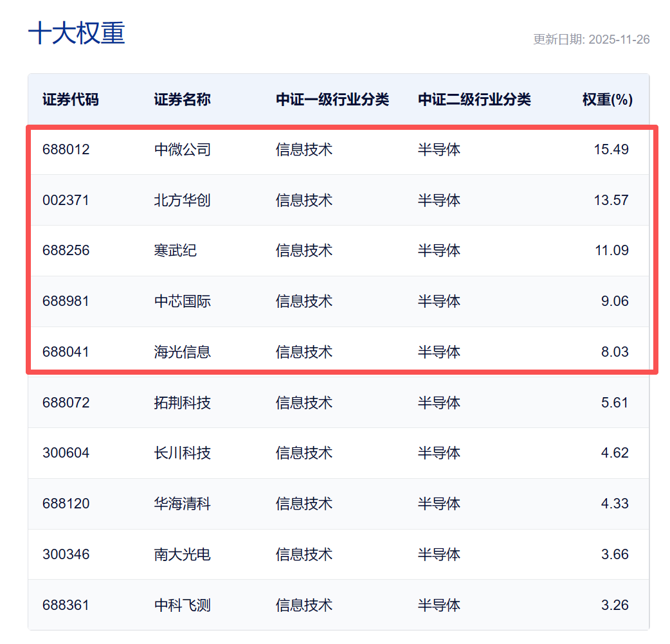
Task: Select the 海光信息 stock entry
Action: 182,352
